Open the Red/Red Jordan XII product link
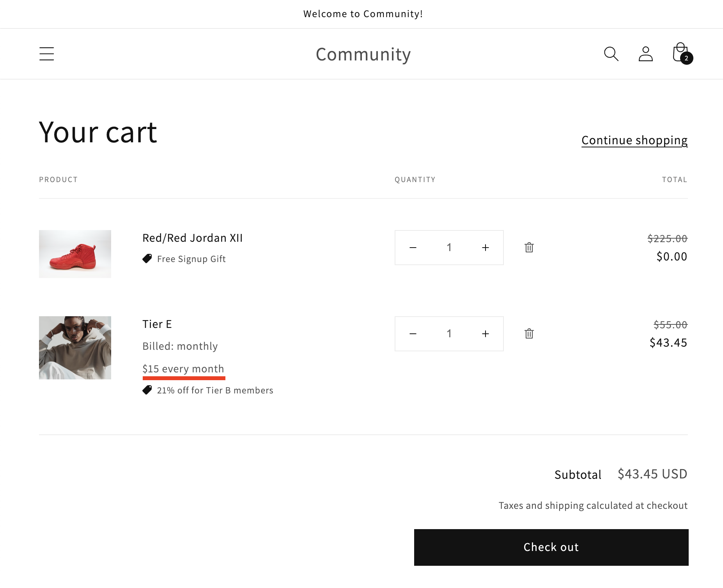The image size is (723, 588). 192,238
